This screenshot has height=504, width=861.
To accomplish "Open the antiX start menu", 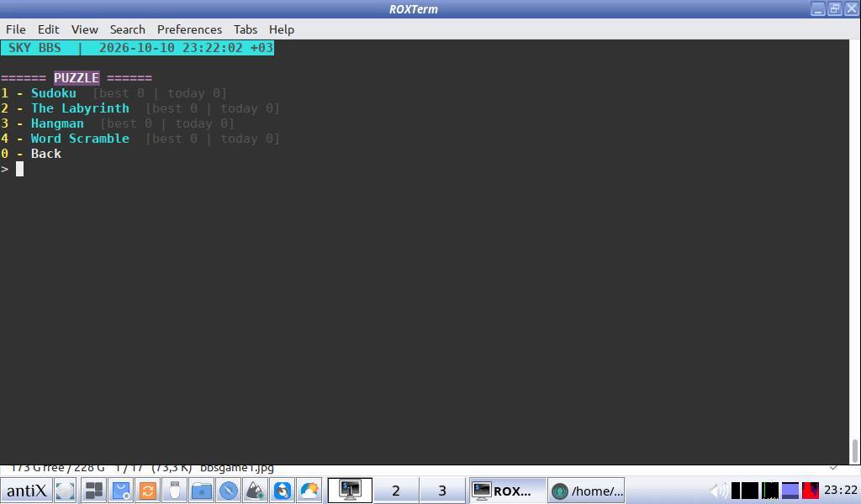I will (26, 491).
